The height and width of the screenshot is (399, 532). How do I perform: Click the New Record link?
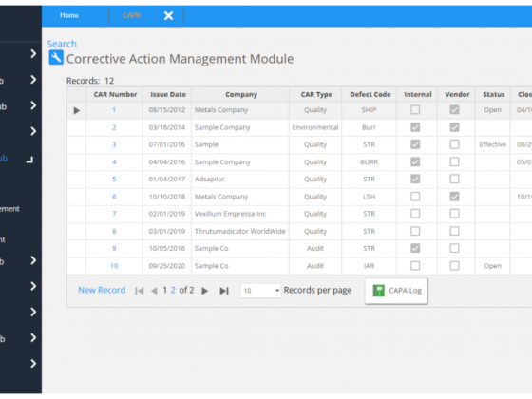click(102, 290)
